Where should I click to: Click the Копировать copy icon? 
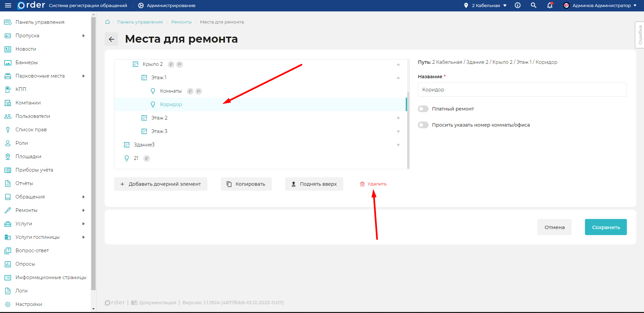pos(229,184)
